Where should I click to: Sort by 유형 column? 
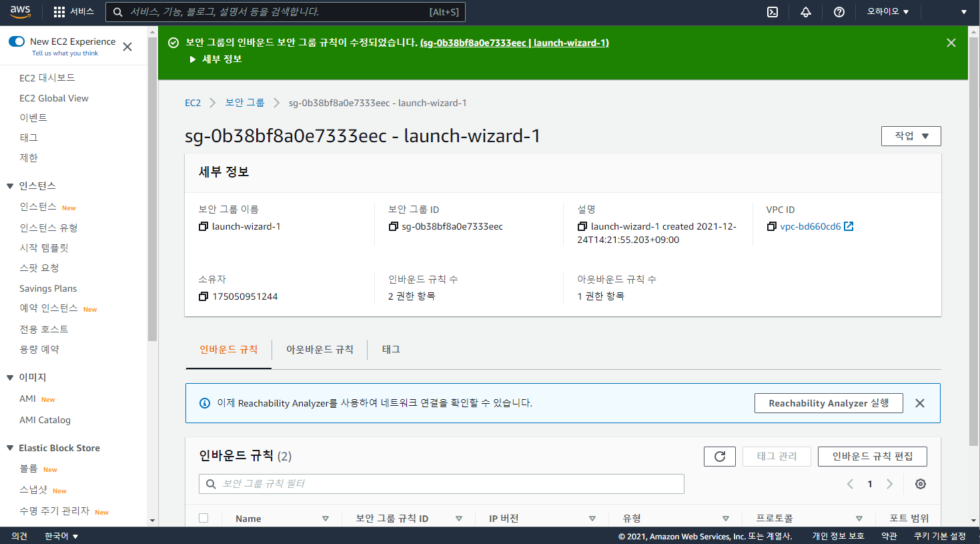[726, 519]
